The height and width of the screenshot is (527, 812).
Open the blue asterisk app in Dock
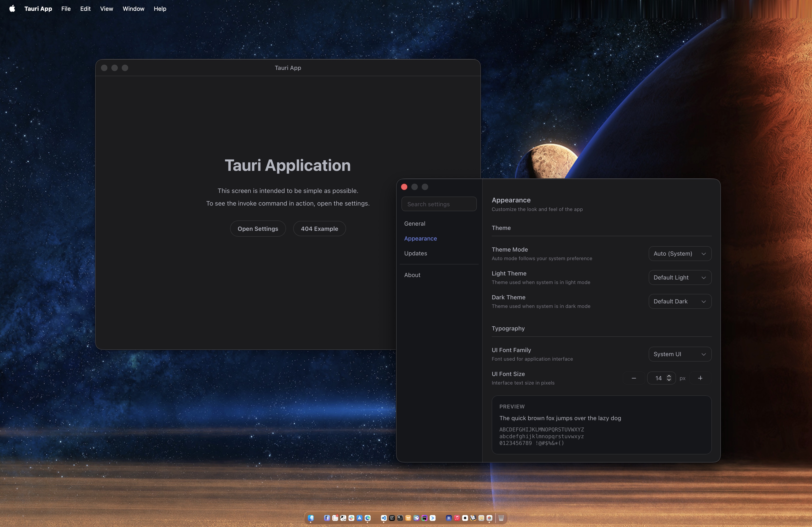tap(449, 518)
